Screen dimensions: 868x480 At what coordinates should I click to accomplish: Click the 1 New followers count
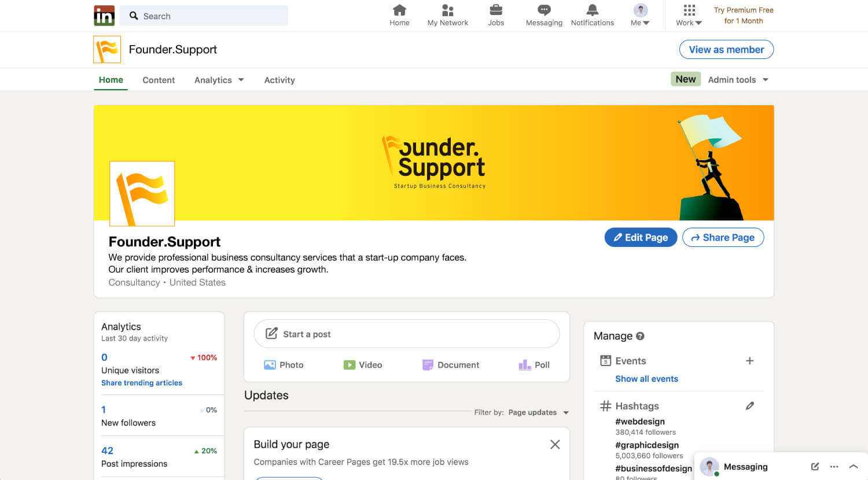[104, 409]
